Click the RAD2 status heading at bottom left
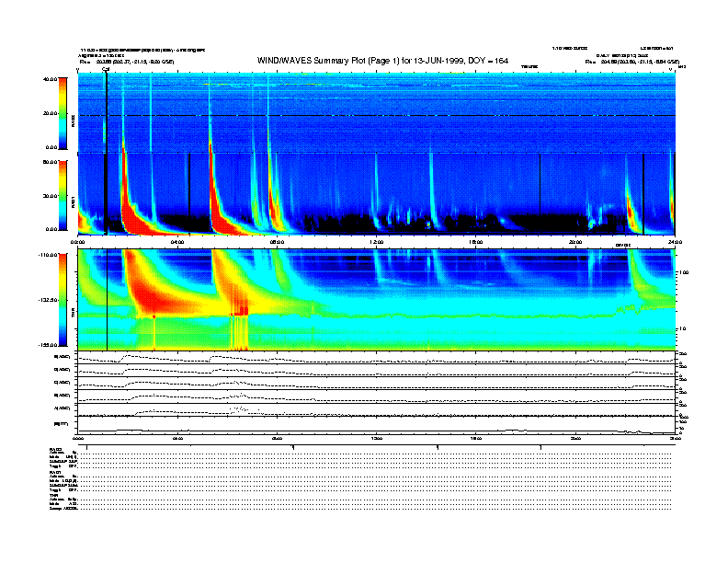 coord(55,449)
